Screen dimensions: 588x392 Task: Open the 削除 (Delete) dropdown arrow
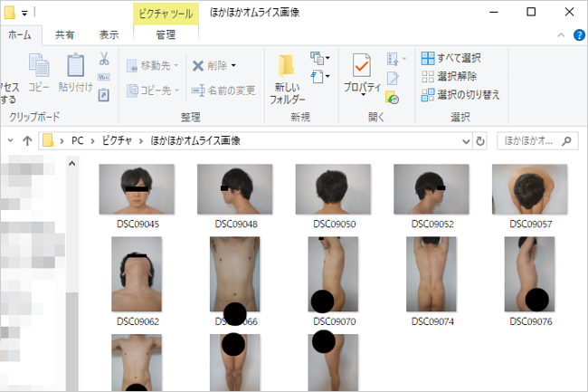[233, 66]
